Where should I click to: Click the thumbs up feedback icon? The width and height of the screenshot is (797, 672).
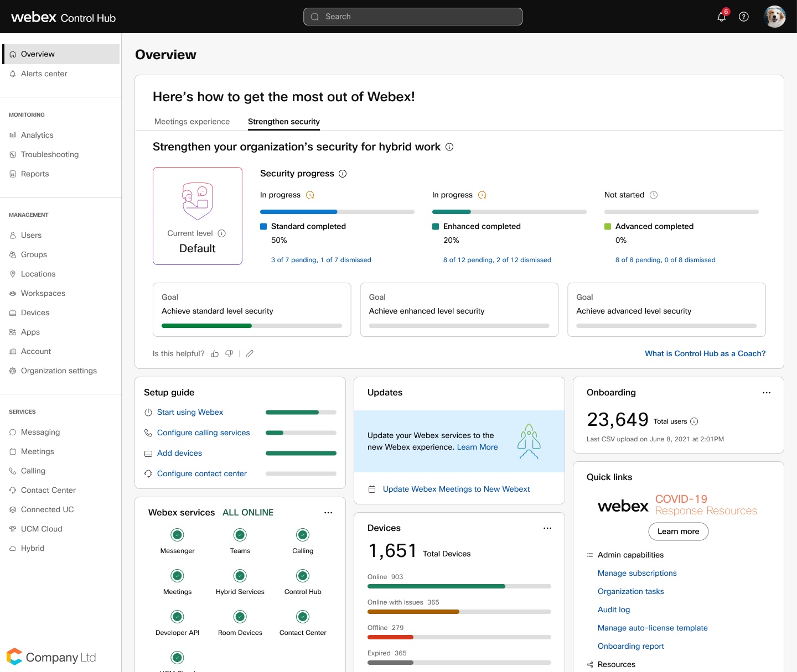click(x=215, y=354)
